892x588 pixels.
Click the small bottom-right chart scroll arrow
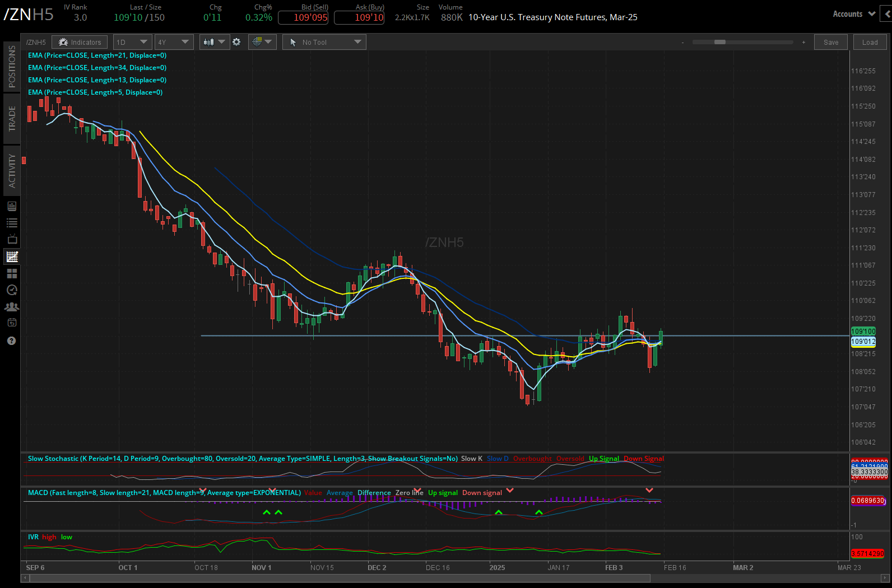[885, 577]
